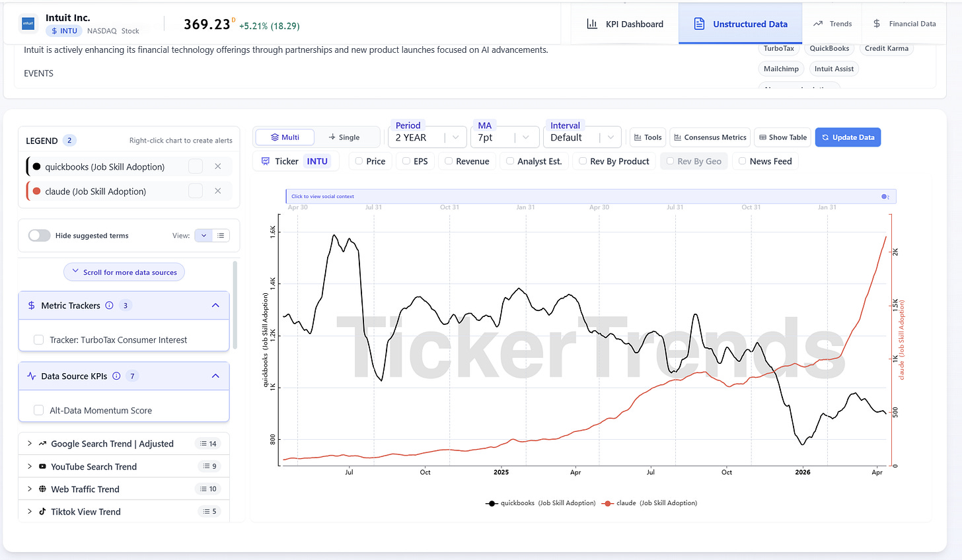The height and width of the screenshot is (560, 962).
Task: Click the Update Data button
Action: click(x=848, y=137)
